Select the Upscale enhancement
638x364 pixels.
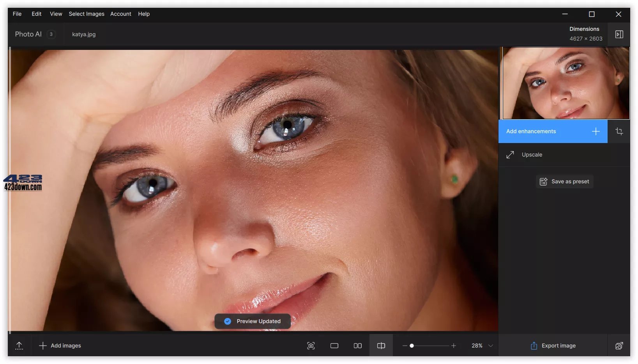click(532, 155)
